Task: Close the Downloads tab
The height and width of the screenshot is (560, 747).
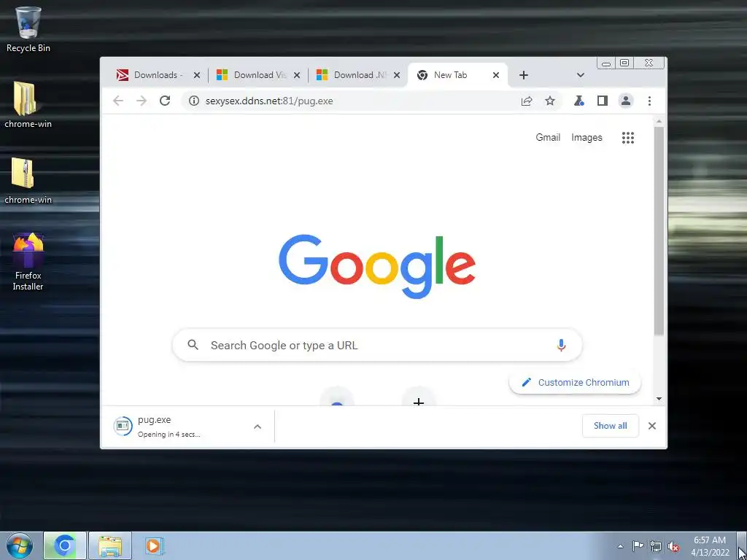Action: (x=197, y=75)
